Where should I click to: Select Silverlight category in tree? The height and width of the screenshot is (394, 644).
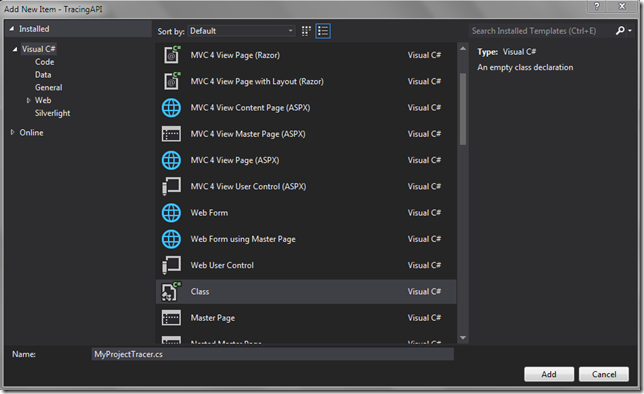[x=53, y=113]
